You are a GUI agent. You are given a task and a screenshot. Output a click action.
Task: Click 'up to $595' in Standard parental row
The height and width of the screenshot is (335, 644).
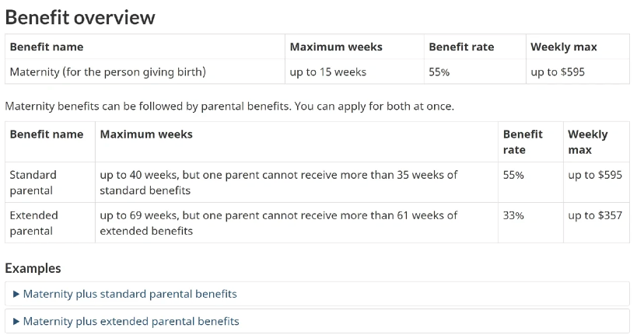595,175
